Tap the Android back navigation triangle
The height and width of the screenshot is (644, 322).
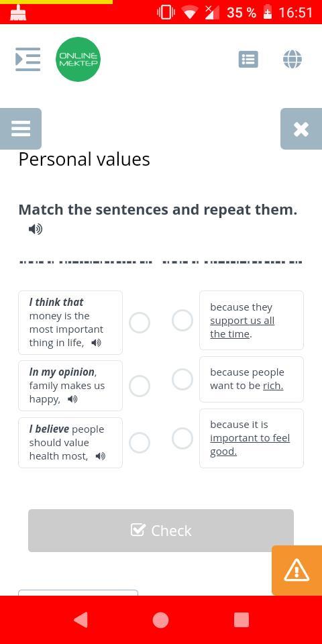80,620
